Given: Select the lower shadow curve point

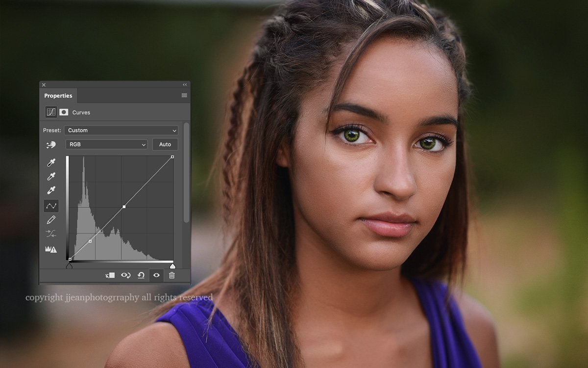Looking at the screenshot, I should pyautogui.click(x=90, y=241).
